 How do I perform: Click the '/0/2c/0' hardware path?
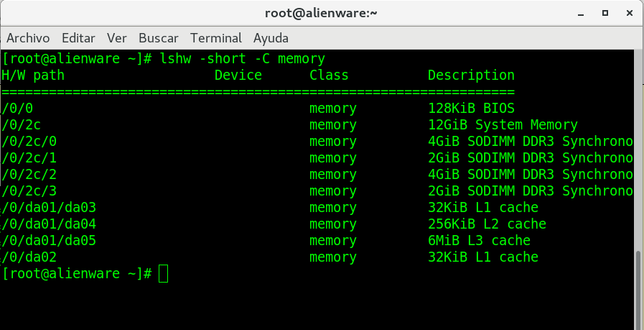(29, 142)
